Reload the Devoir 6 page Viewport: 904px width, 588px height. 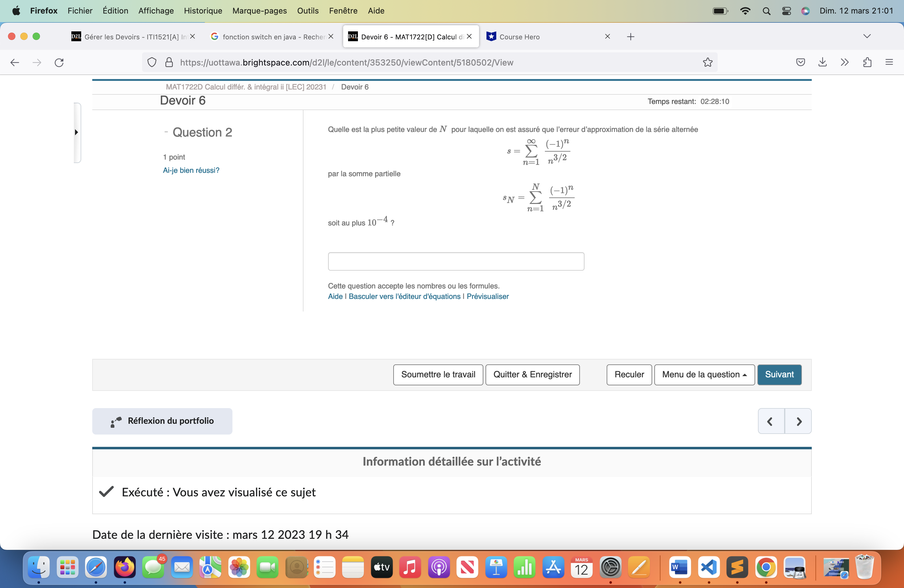pyautogui.click(x=59, y=62)
